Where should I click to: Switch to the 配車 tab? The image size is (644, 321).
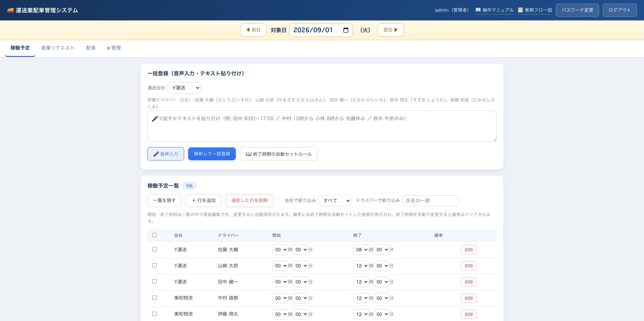pos(91,48)
